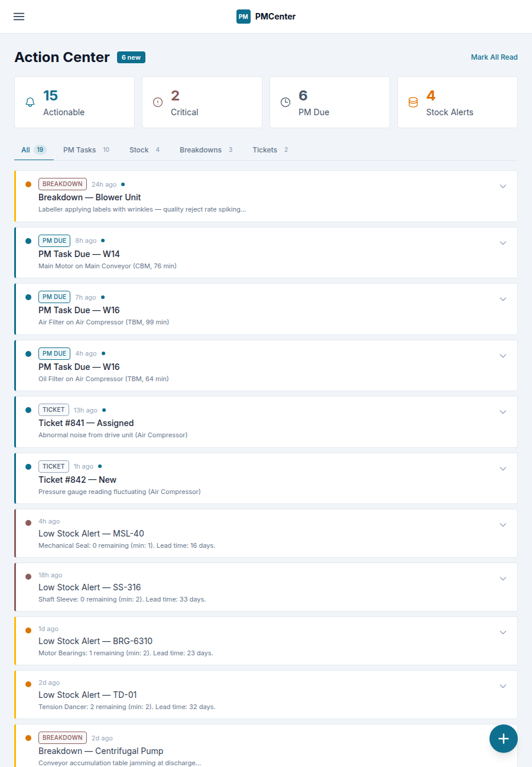Click the 6 new badge
The height and width of the screenshot is (767, 532).
click(131, 57)
